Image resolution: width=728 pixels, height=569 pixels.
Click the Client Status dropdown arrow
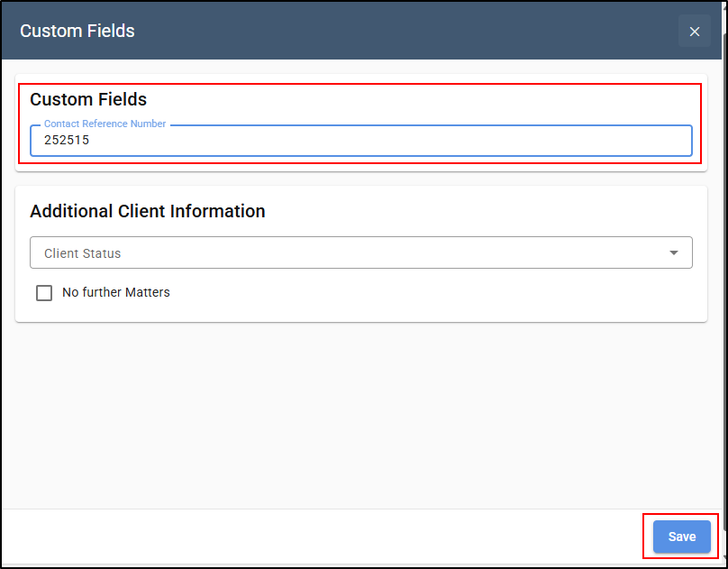(x=673, y=252)
